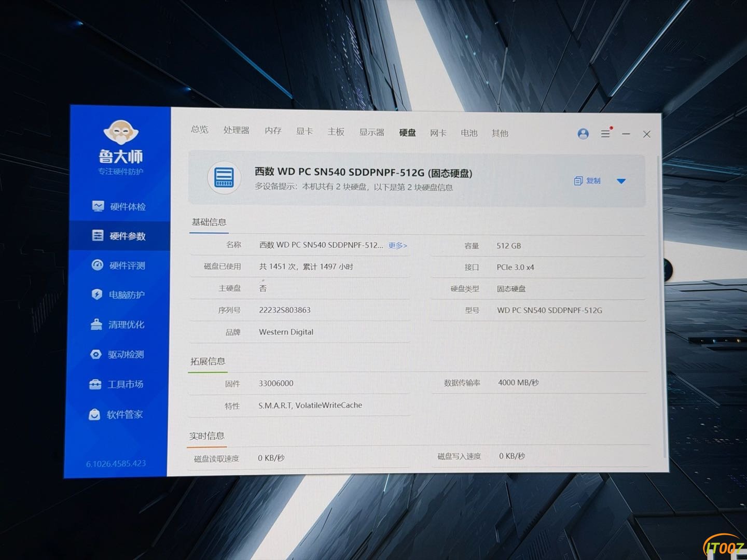Click the 实时信息 section heading
The image size is (747, 560).
tap(206, 436)
